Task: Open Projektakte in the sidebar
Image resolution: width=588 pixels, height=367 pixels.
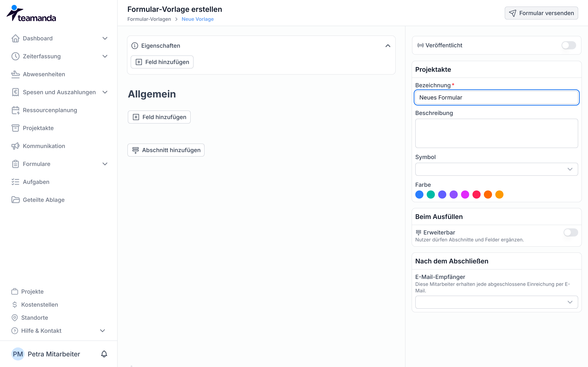Action: [38, 128]
